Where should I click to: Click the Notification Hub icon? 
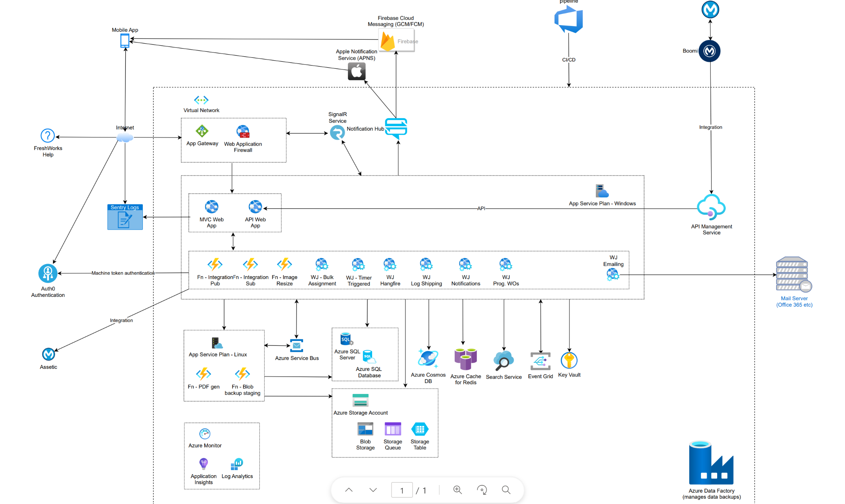point(396,128)
